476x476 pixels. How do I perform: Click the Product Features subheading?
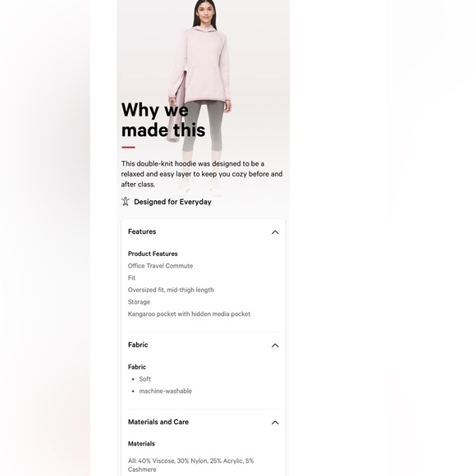153,254
